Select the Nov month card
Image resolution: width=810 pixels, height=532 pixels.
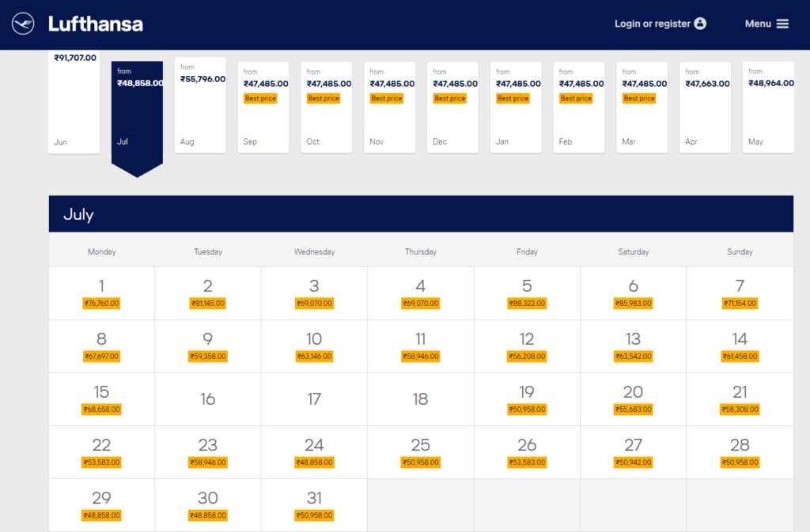[389, 108]
